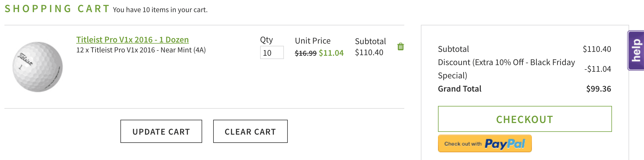Viewport: 644px width, 160px height.
Task: Click the 'You have 10 items' message
Action: tap(160, 10)
